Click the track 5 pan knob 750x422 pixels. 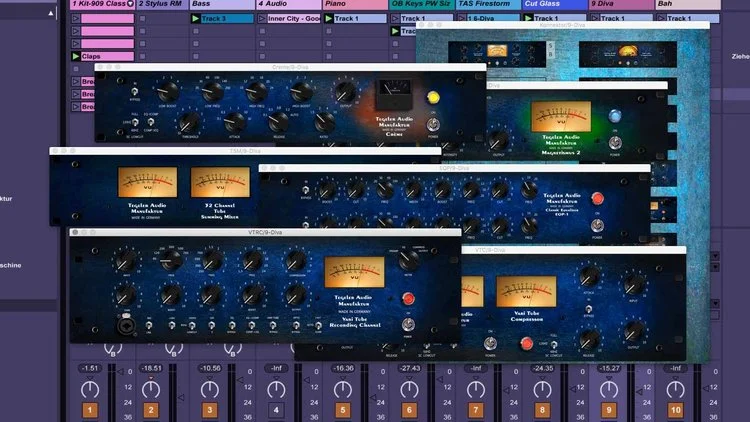click(342, 389)
